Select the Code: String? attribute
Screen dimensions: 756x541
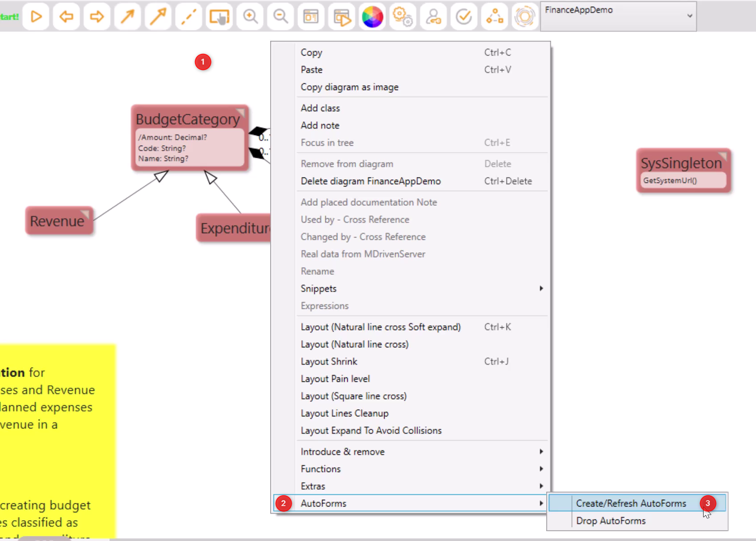pos(162,148)
